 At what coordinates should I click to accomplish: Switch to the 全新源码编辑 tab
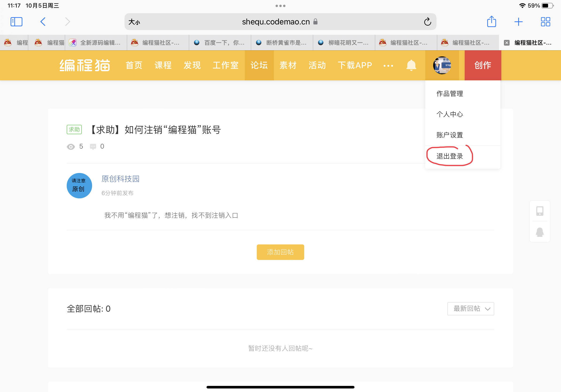click(96, 43)
